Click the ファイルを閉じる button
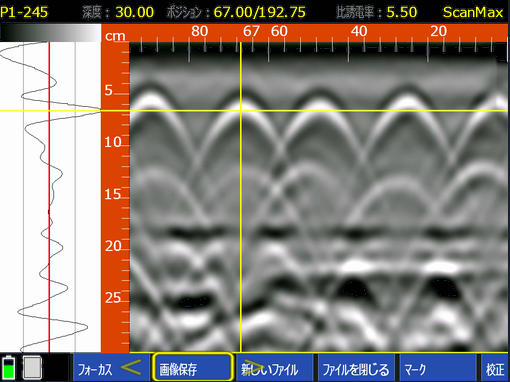 (356, 367)
